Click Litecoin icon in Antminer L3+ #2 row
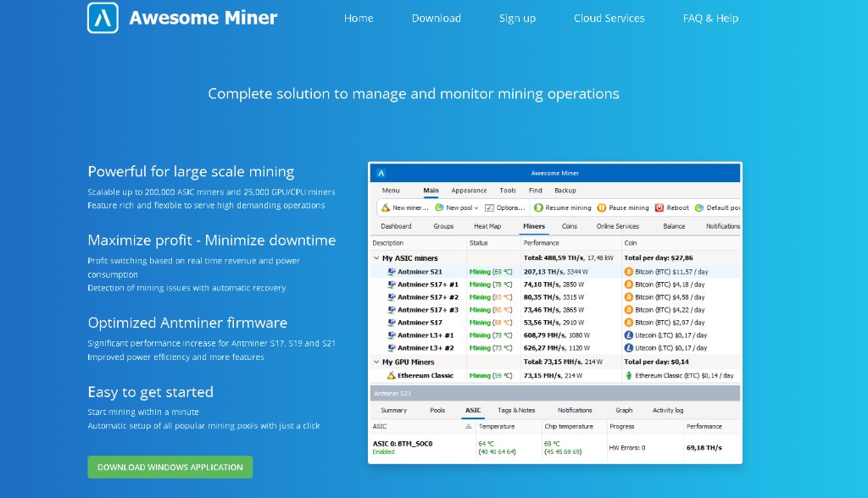Image resolution: width=868 pixels, height=498 pixels. click(628, 348)
